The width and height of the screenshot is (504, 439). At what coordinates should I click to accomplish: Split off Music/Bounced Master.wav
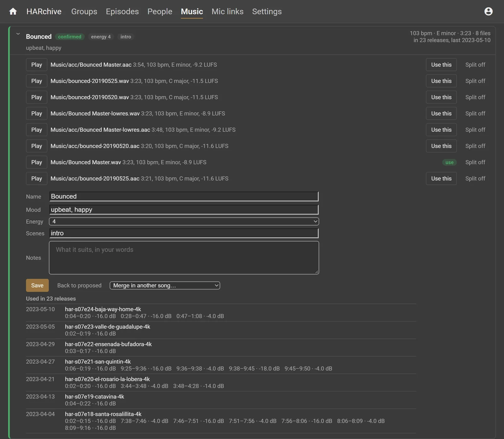pyautogui.click(x=475, y=162)
